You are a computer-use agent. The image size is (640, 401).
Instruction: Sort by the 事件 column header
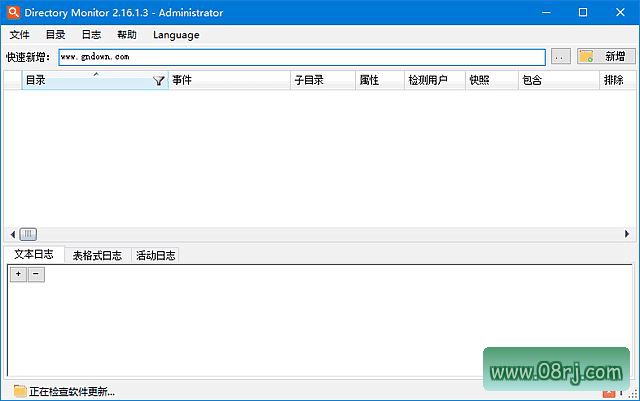[228, 80]
